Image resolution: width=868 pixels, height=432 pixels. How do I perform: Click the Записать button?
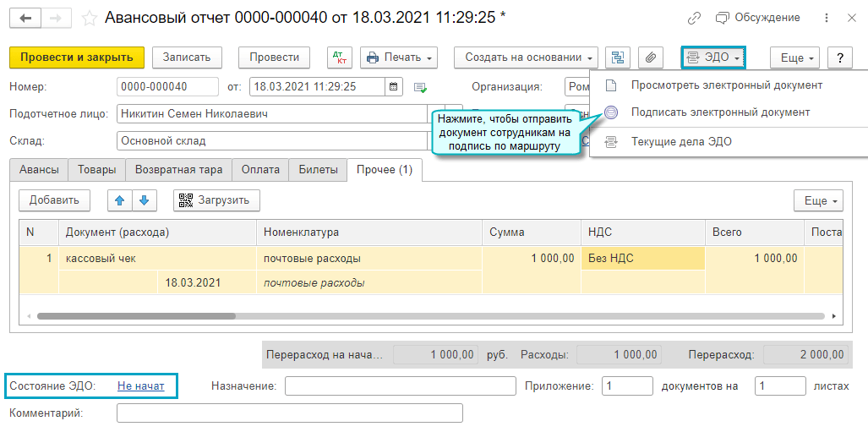[x=187, y=57]
